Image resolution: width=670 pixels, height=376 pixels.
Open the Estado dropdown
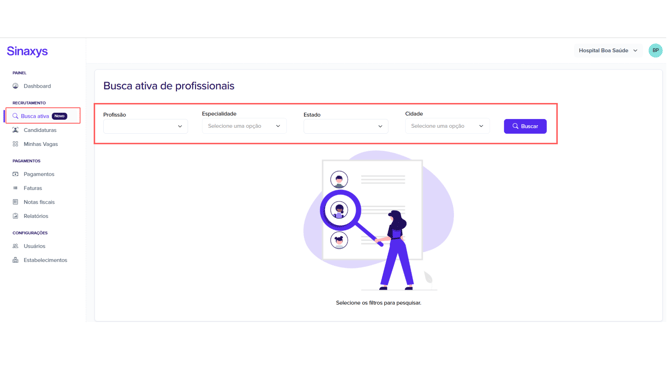(346, 126)
